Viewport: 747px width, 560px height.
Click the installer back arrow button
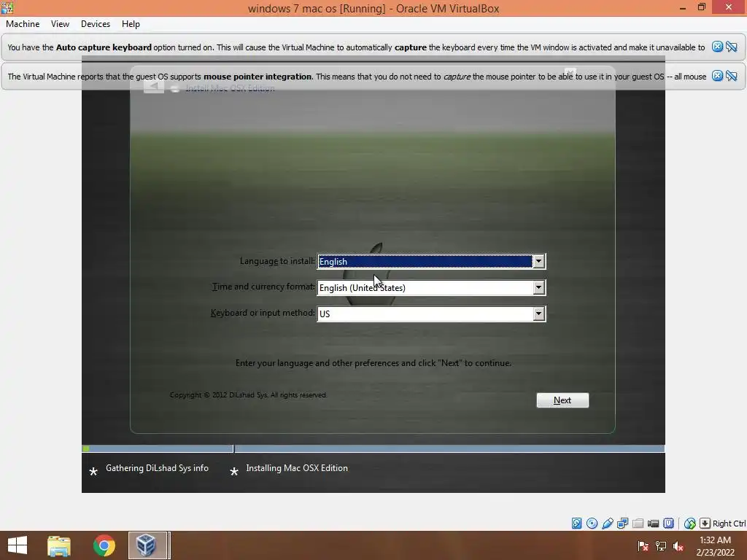tap(154, 86)
